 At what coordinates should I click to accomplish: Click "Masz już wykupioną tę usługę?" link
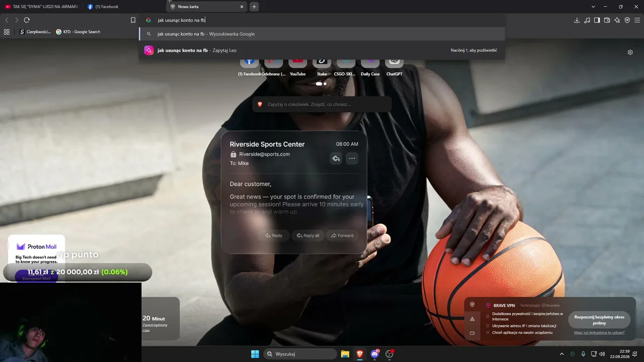pyautogui.click(x=599, y=332)
